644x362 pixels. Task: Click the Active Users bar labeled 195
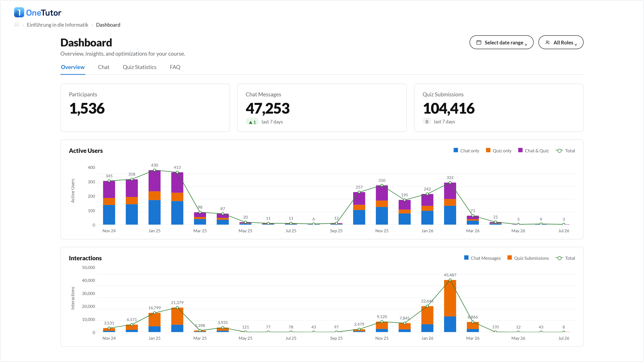pos(405,212)
